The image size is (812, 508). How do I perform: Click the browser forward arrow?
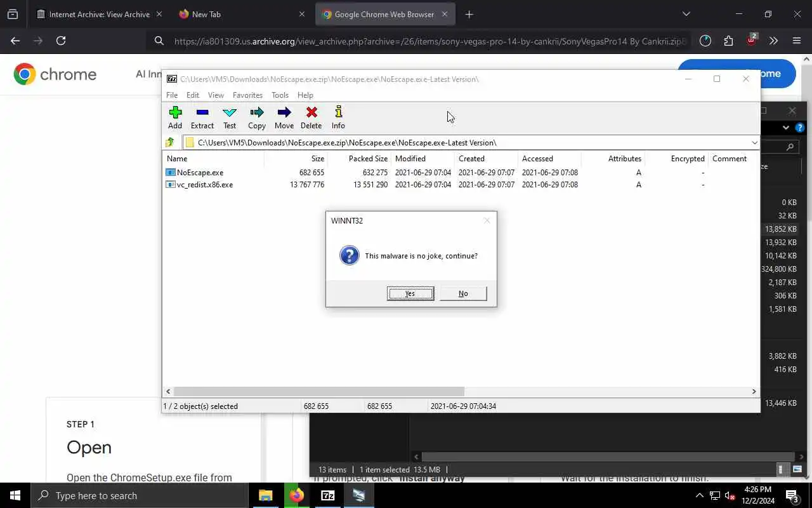[x=38, y=41]
